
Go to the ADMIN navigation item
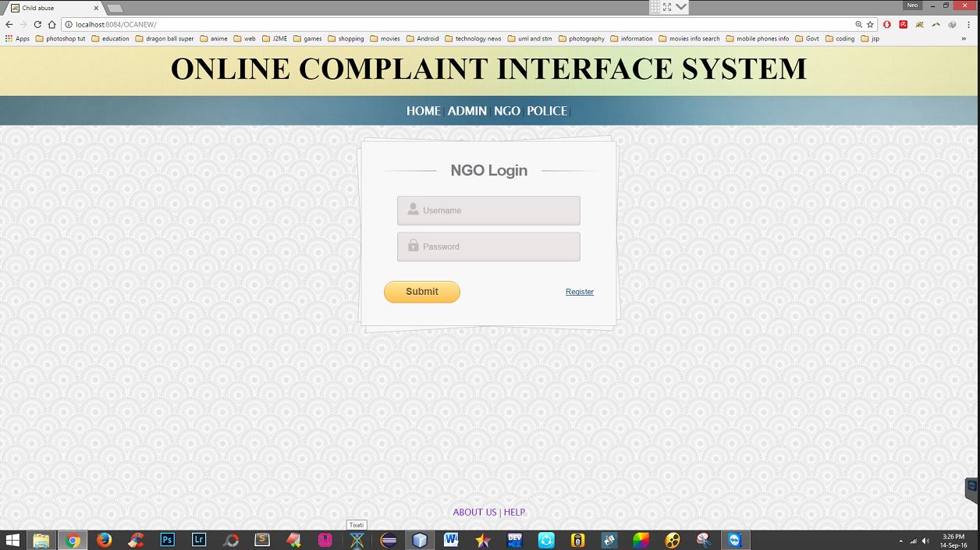tap(467, 111)
